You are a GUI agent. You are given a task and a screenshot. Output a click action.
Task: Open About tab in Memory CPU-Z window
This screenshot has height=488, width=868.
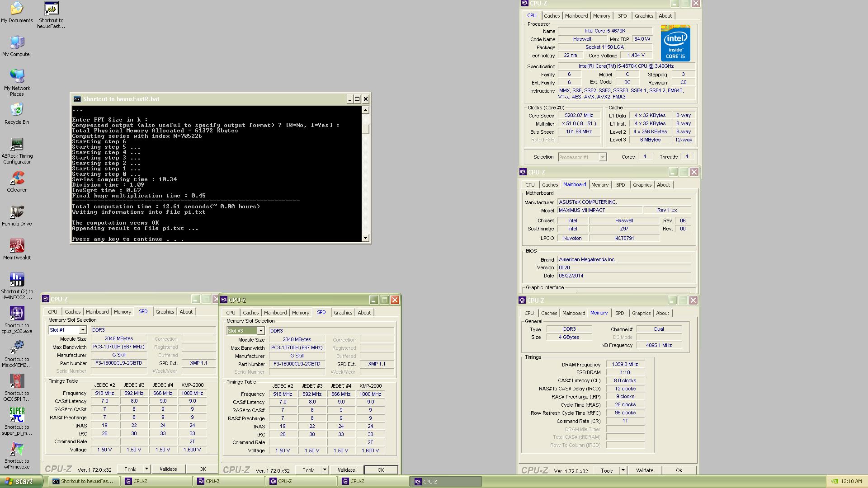662,313
